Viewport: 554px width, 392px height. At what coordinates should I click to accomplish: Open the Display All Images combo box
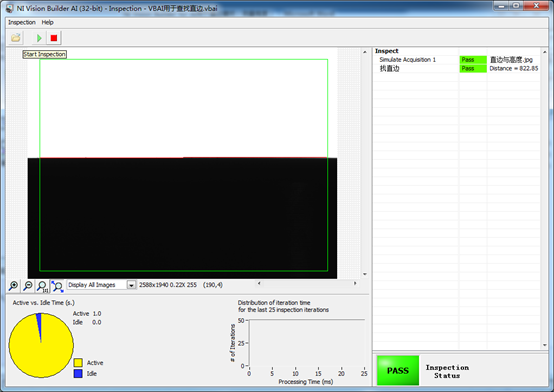coord(101,285)
